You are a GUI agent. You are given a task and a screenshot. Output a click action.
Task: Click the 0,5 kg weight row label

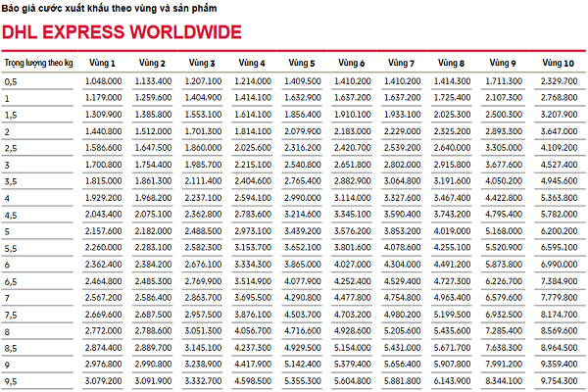tap(11, 80)
